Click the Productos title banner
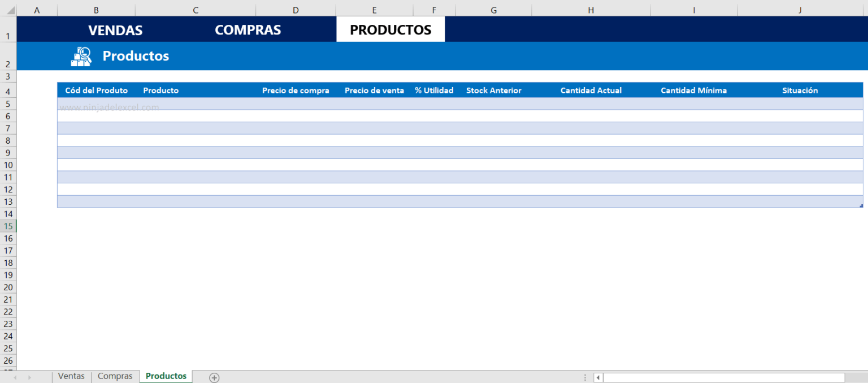 pyautogui.click(x=136, y=55)
